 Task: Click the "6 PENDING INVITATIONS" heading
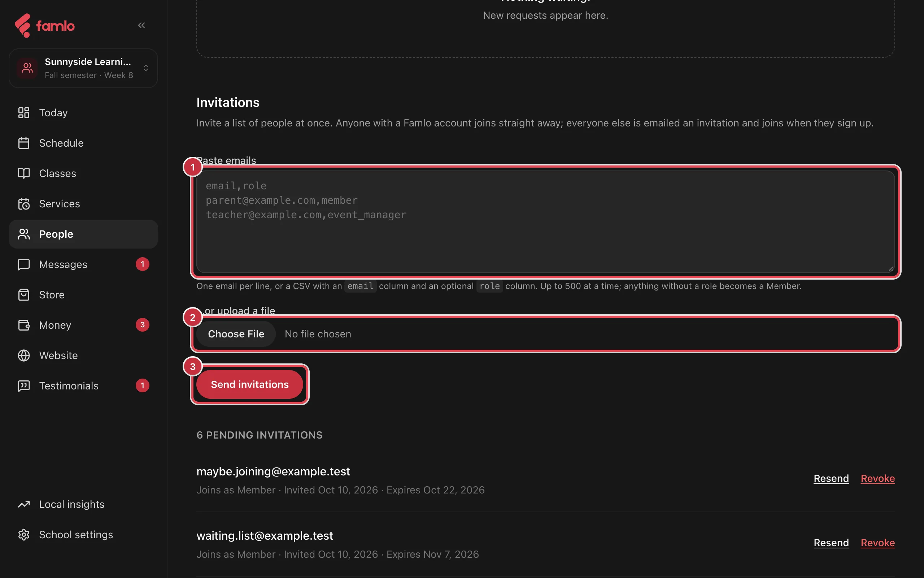click(x=259, y=435)
